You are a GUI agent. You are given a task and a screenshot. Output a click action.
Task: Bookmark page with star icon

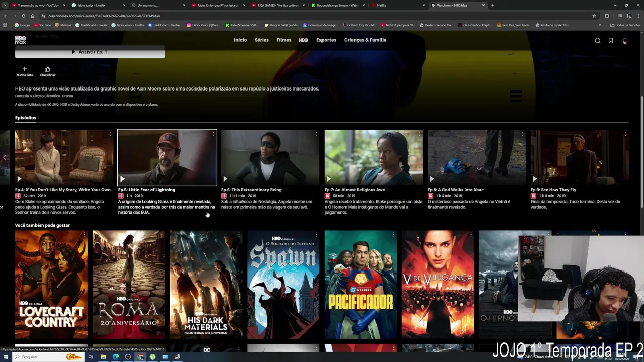(x=594, y=16)
